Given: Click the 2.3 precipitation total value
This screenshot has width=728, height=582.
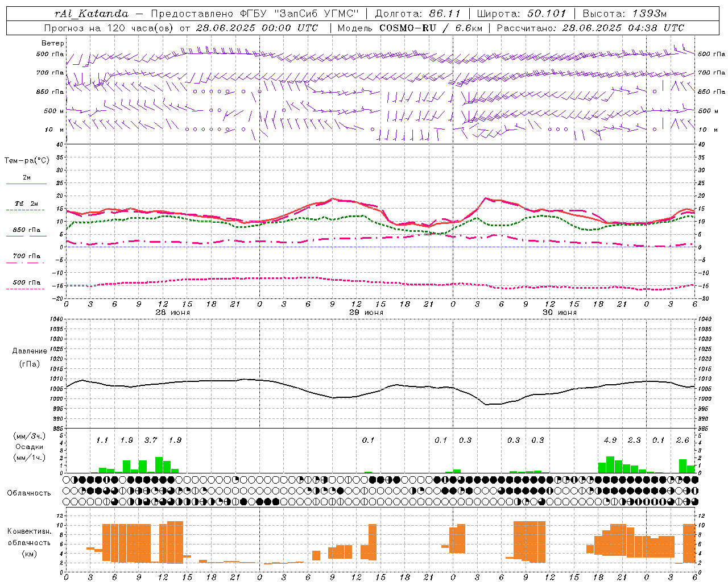Looking at the screenshot, I should 634,440.
